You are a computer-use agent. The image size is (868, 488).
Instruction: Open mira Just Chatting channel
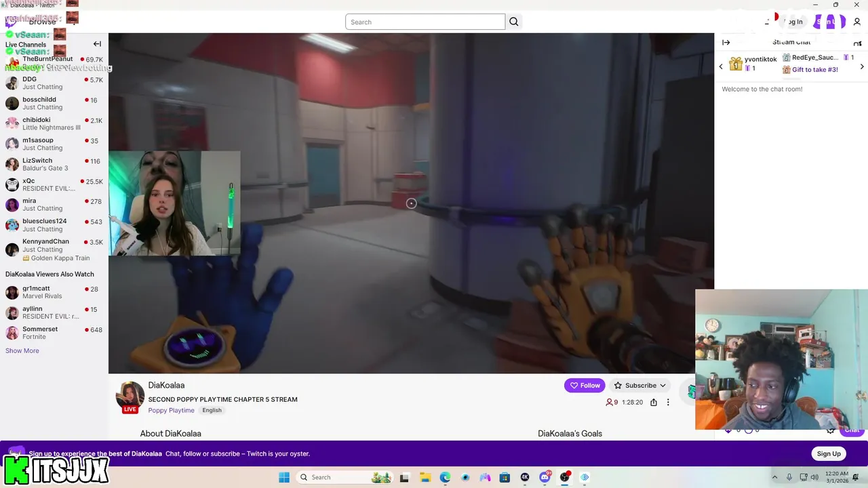(54, 205)
